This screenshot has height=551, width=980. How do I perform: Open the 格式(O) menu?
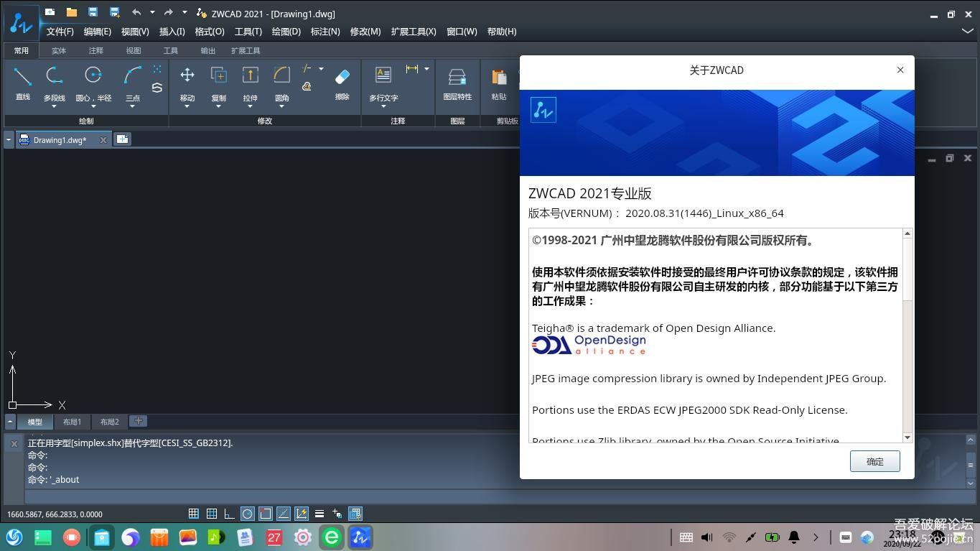(x=210, y=32)
